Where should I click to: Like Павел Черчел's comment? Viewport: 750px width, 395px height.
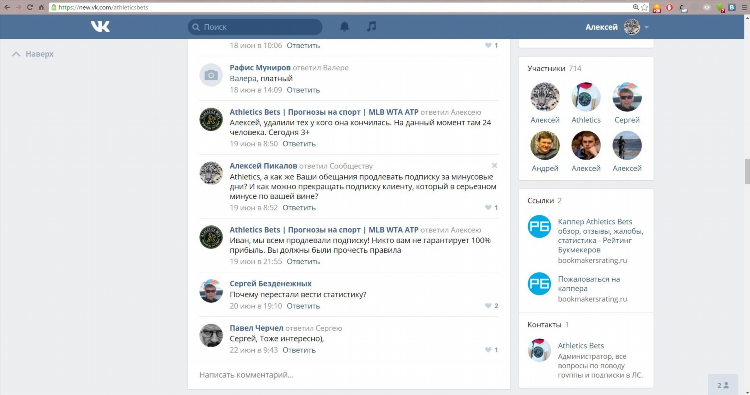point(491,350)
